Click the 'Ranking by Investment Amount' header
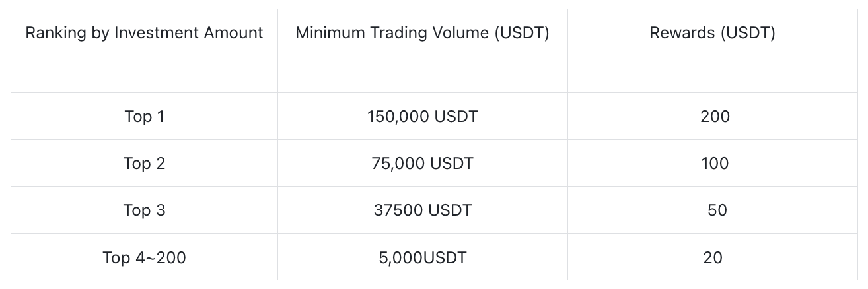 point(144,33)
